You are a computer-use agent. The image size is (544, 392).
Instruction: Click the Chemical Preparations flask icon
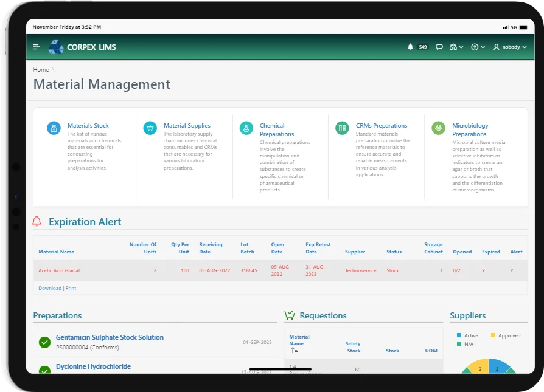pyautogui.click(x=246, y=128)
